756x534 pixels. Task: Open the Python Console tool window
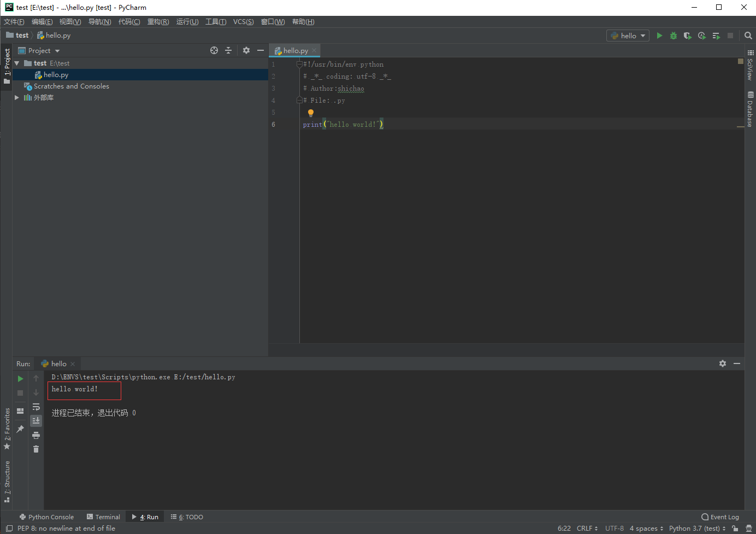tap(46, 517)
